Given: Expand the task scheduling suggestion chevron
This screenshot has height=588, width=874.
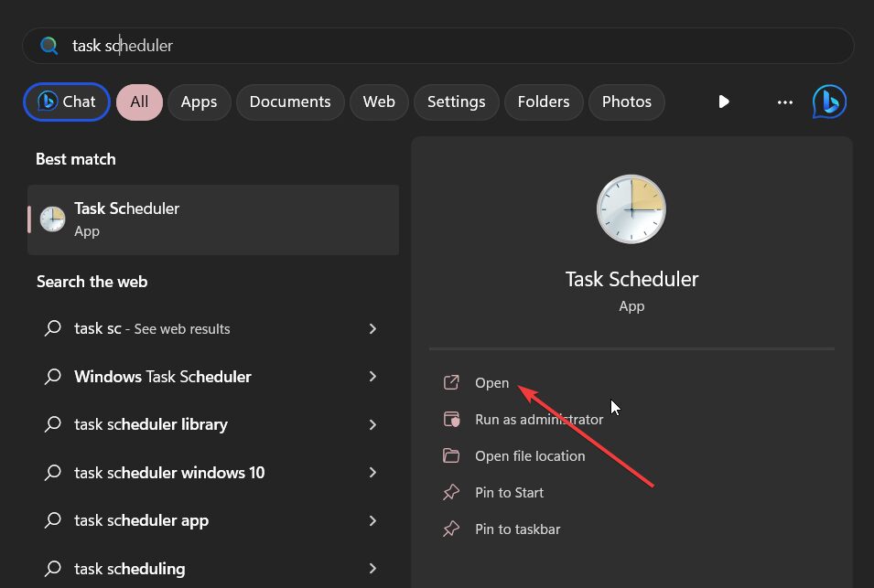Looking at the screenshot, I should [372, 568].
